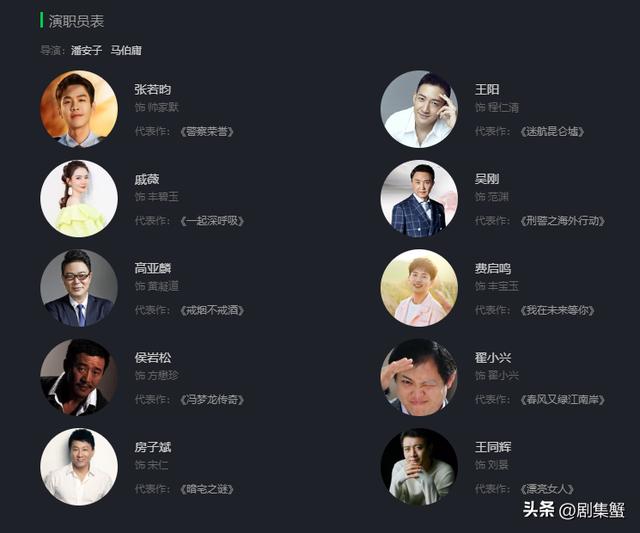View 侯岩松's round portrait
Viewport: 640px width, 533px height.
(79, 377)
